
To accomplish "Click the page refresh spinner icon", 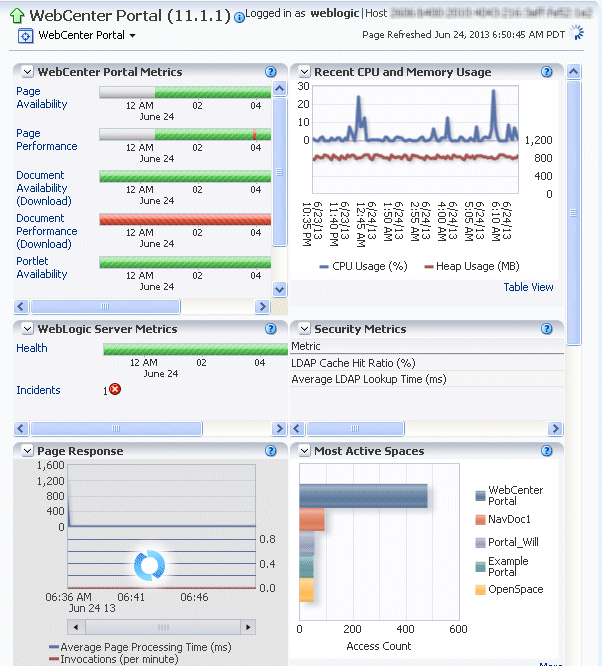I will coord(577,32).
